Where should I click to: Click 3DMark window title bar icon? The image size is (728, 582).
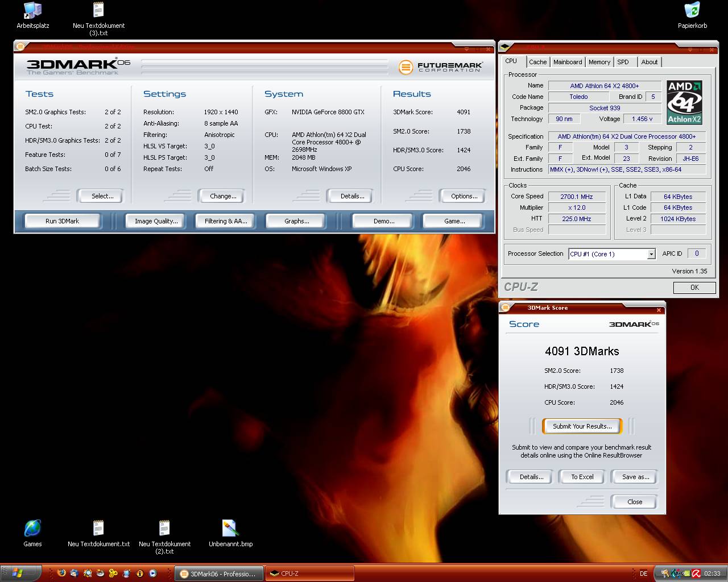tap(20, 47)
